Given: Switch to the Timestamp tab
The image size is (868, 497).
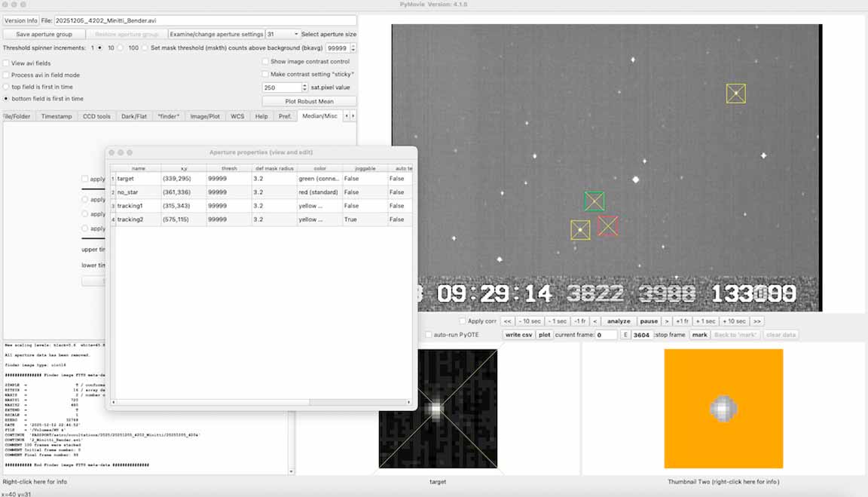Looking at the screenshot, I should coord(57,116).
